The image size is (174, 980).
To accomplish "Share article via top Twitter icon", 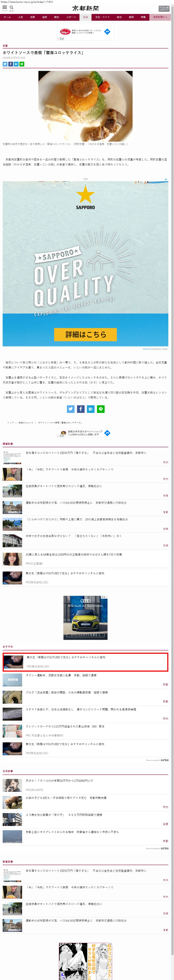I will 5,64.
